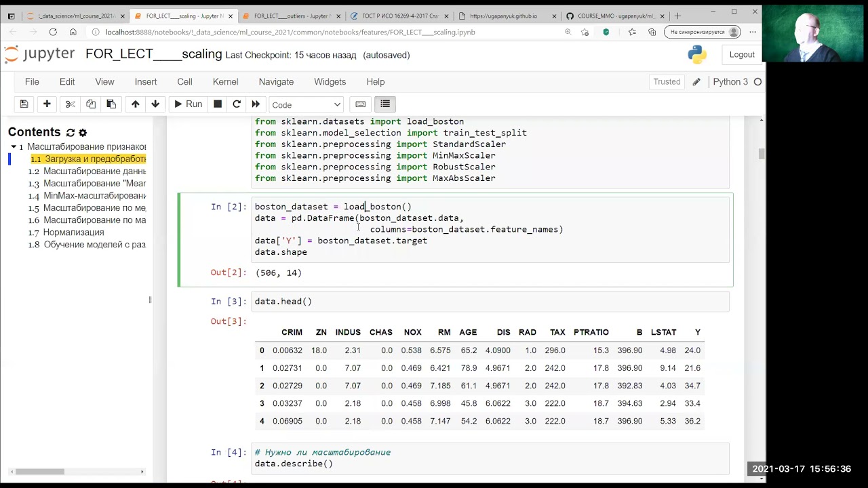Move the selected cell down

click(x=155, y=104)
